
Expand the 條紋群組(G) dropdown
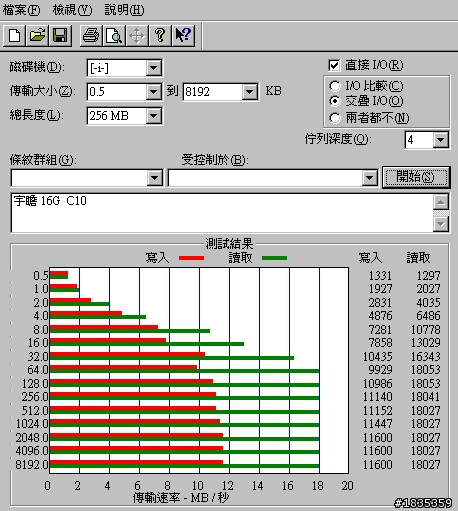tap(154, 178)
